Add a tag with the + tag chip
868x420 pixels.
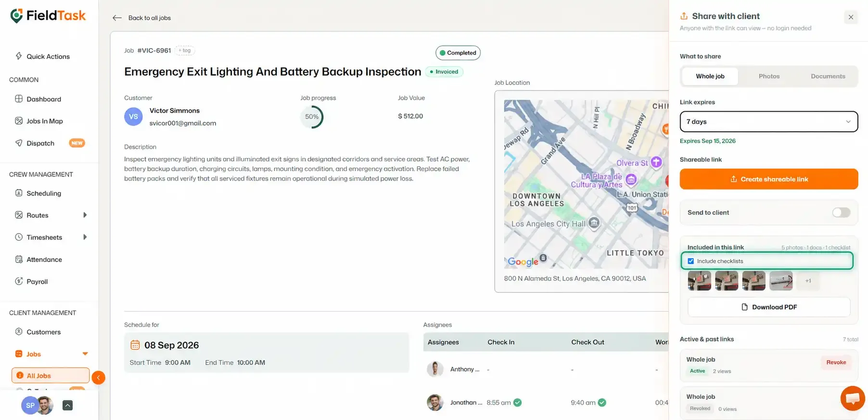coord(185,50)
